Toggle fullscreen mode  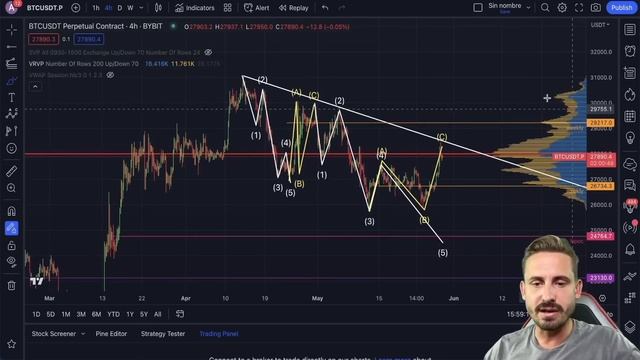579,8
